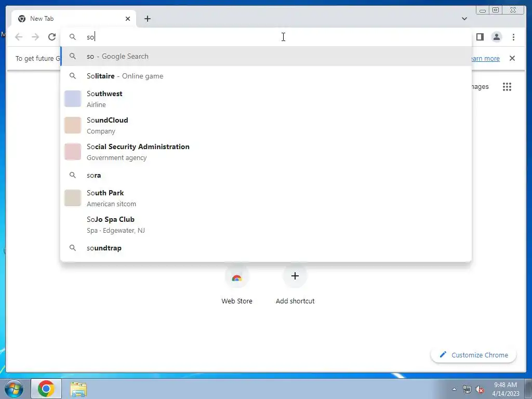This screenshot has height=399, width=532.
Task: Click the Add shortcut button
Action: click(x=295, y=285)
